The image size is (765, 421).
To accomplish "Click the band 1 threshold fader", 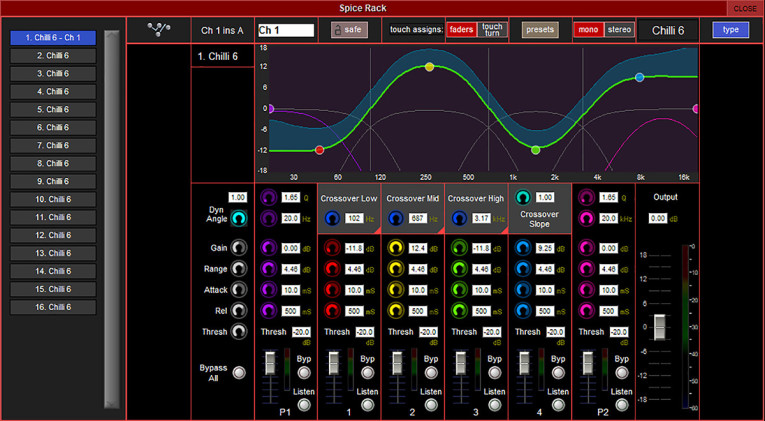I will [334, 363].
